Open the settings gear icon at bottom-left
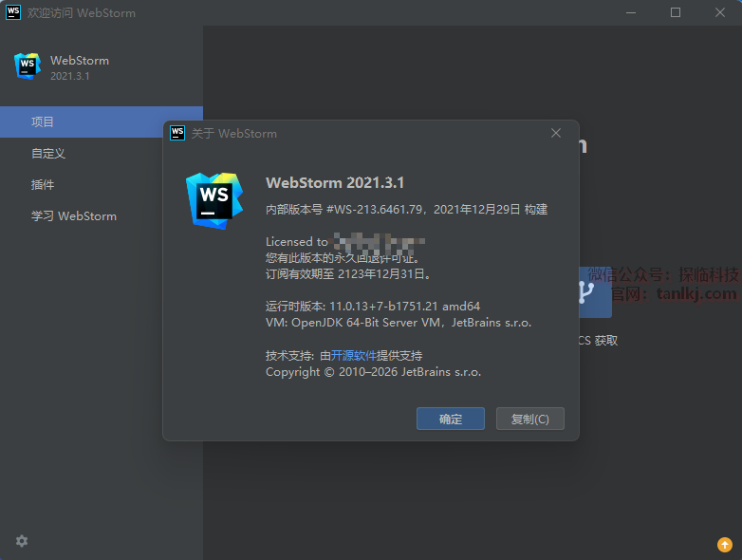 (22, 541)
